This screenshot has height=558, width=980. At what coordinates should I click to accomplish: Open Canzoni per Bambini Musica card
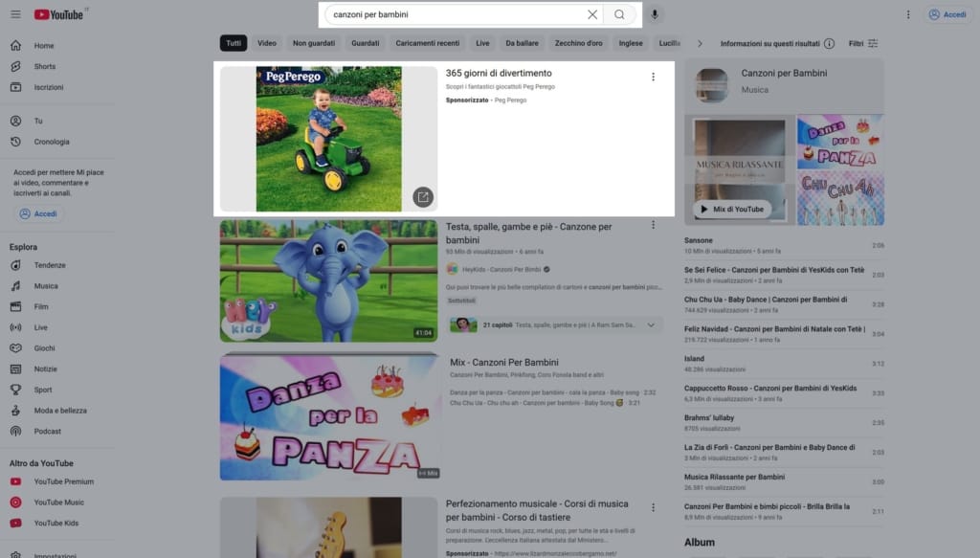[784, 85]
